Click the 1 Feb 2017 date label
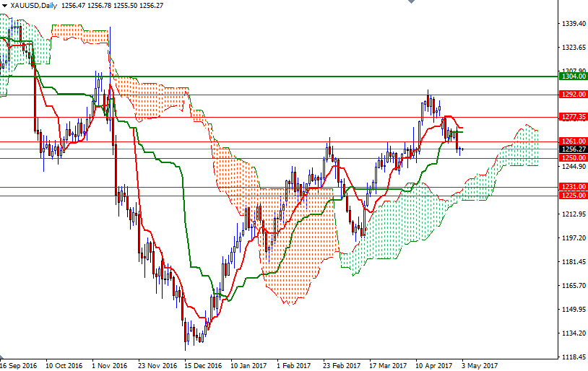Screen dimensions: 588x371 (295, 366)
